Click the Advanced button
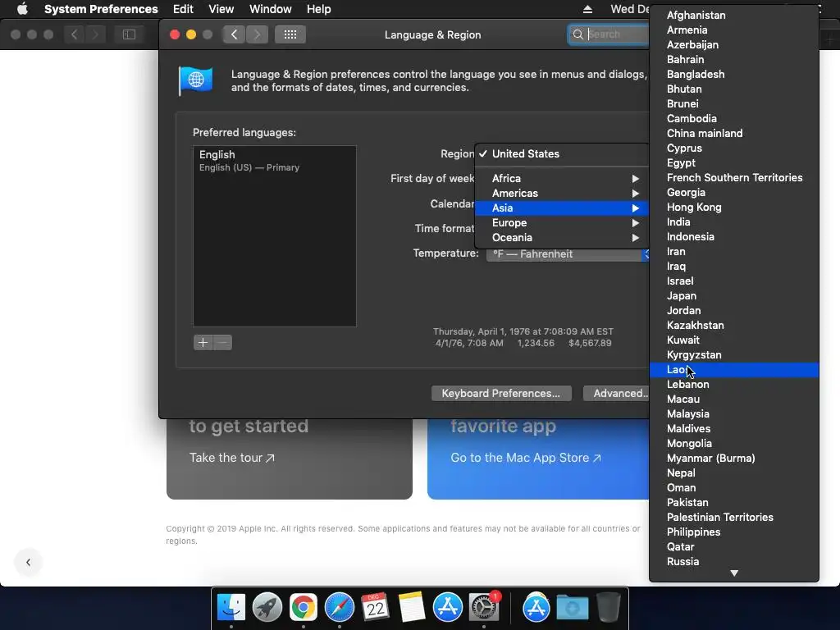 (x=617, y=393)
